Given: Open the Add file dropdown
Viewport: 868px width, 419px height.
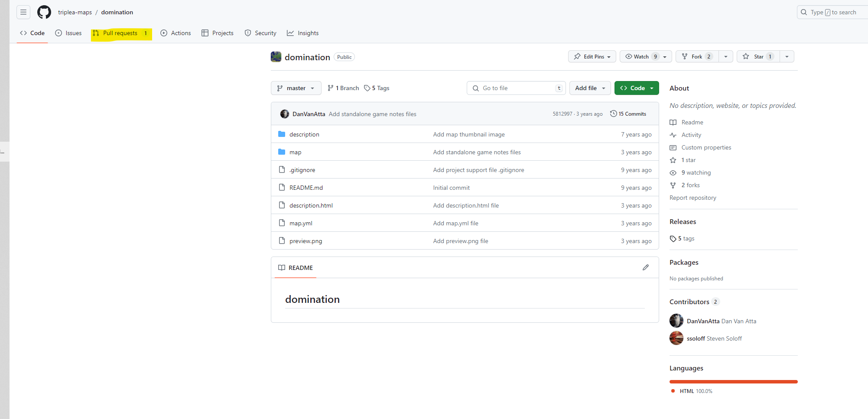Looking at the screenshot, I should tap(590, 88).
